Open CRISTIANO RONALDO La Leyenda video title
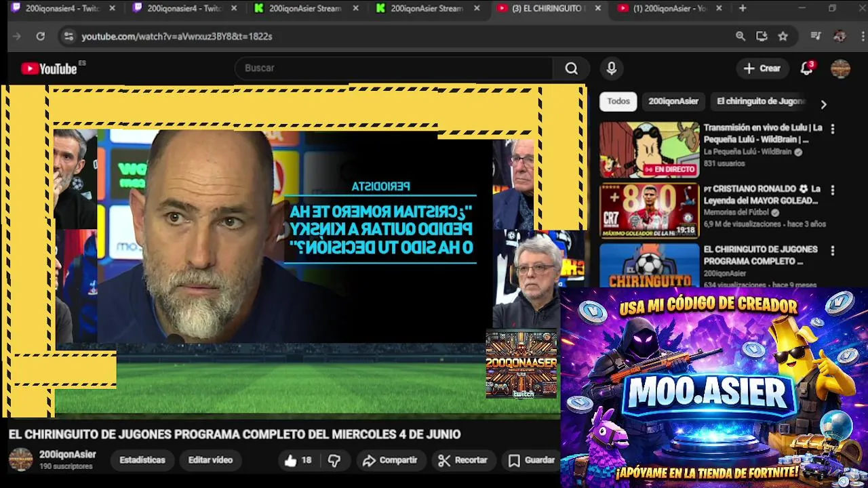 pyautogui.click(x=763, y=195)
